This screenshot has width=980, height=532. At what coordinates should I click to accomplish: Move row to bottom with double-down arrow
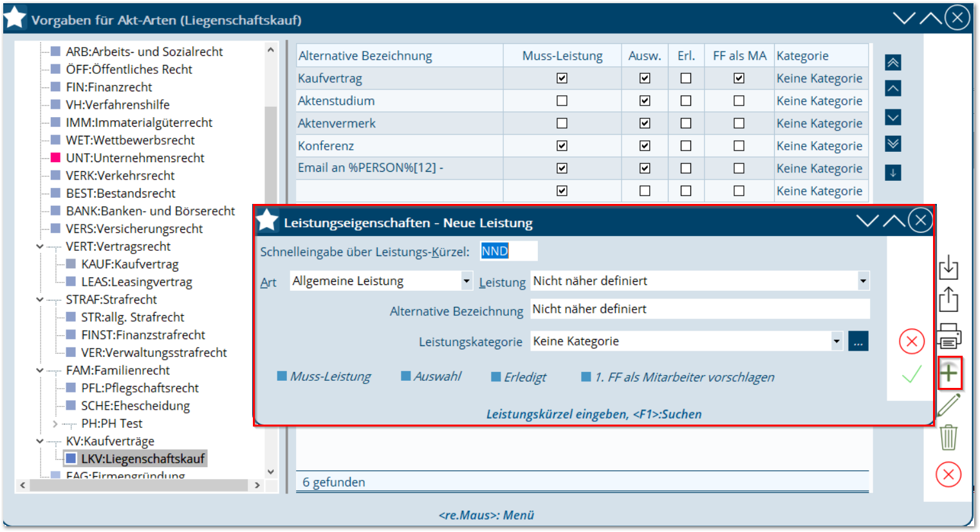coord(892,143)
